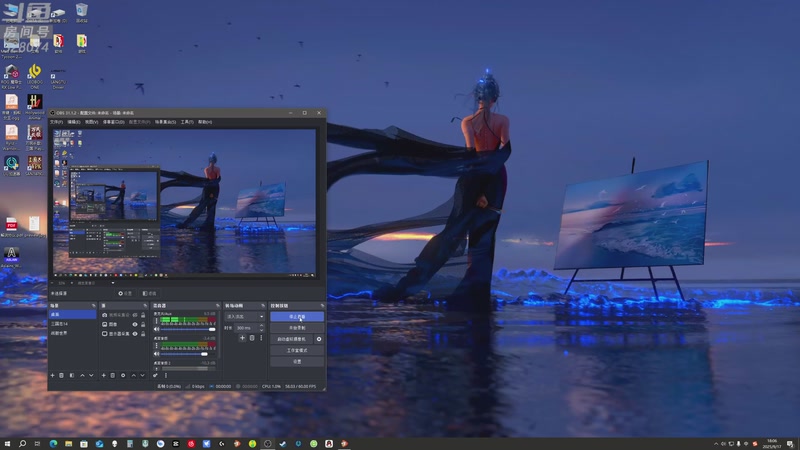Pop out the Scenes dock panel
800x450 pixels.
pyautogui.click(x=94, y=306)
